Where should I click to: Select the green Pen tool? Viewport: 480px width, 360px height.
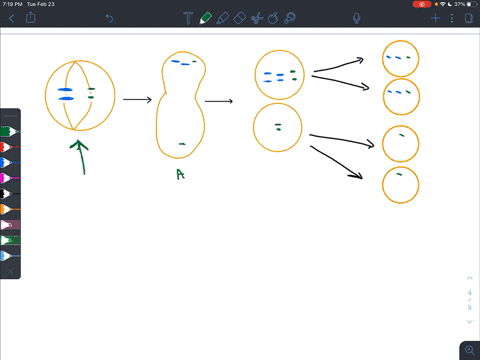coord(206,18)
